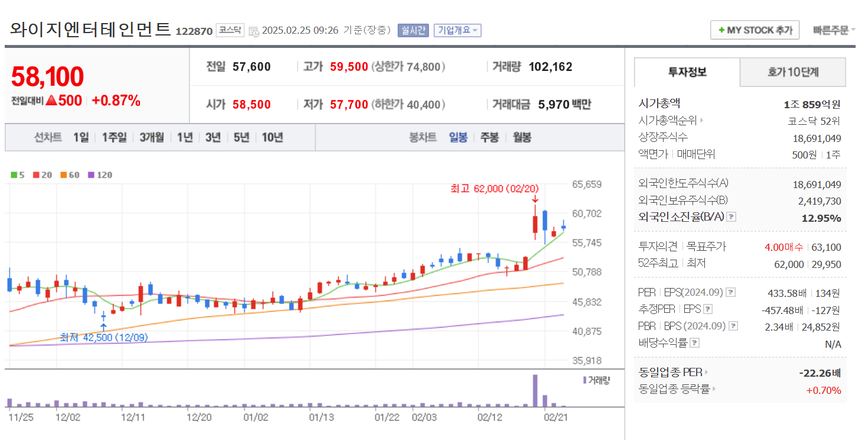Screen dimensions: 868x440
Task: Select the 1년 line chart period
Action: pos(185,137)
